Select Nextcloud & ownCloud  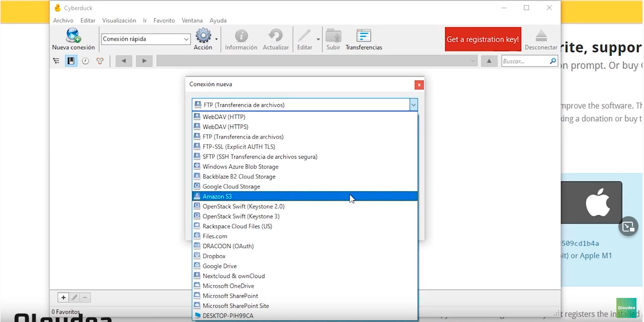click(305, 276)
